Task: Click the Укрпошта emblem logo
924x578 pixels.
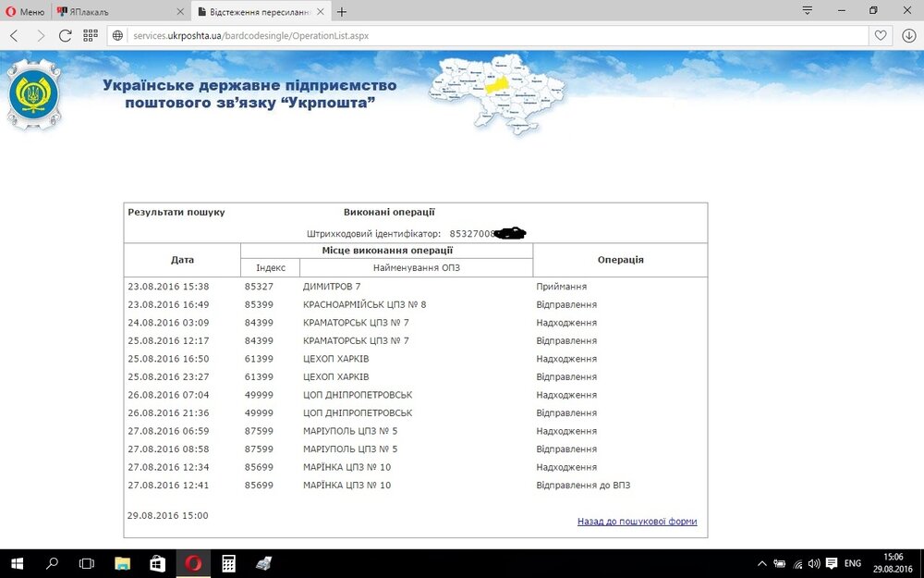Action: point(34,94)
